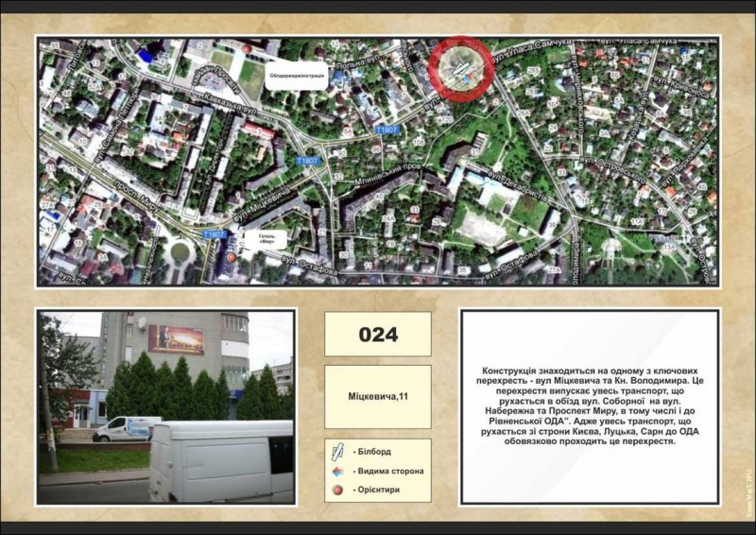Click the Облдержадміністрація map callout
Screen dimensions: 756x535
pyautogui.click(x=295, y=78)
